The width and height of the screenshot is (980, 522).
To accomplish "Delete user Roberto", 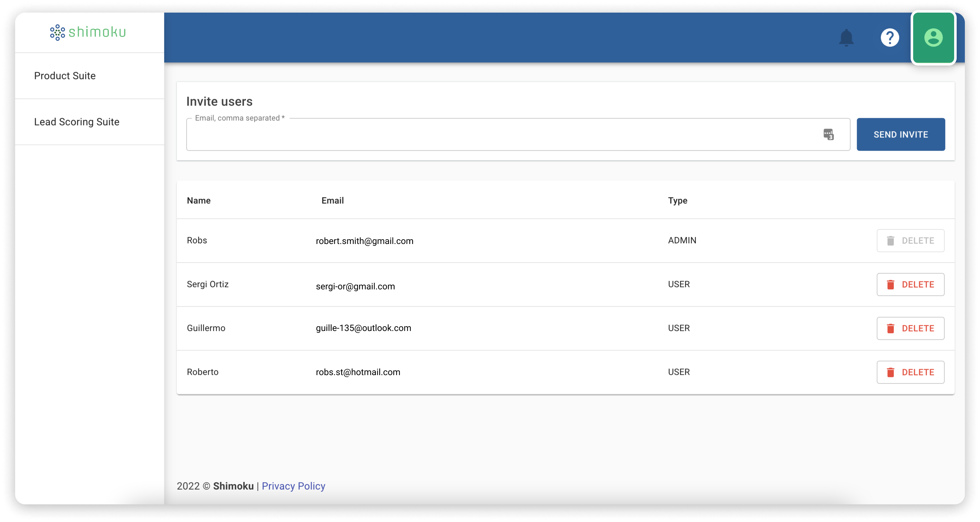I will pyautogui.click(x=910, y=372).
